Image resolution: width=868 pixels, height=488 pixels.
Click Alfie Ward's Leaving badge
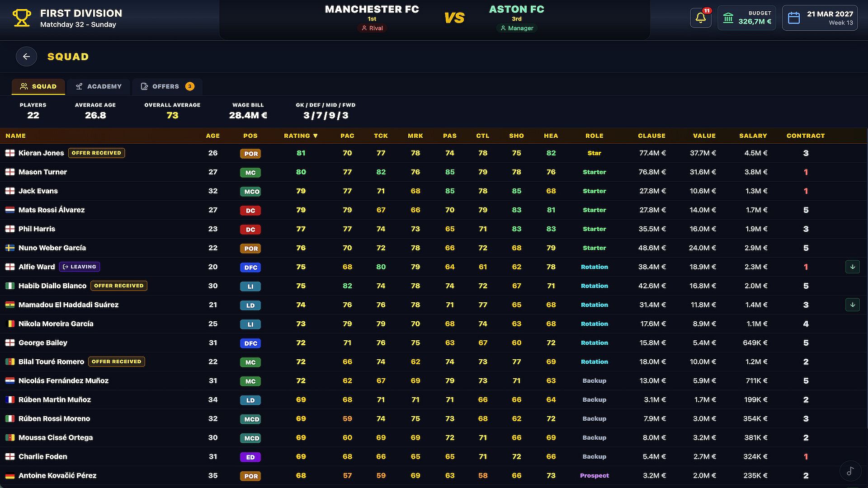(x=80, y=267)
